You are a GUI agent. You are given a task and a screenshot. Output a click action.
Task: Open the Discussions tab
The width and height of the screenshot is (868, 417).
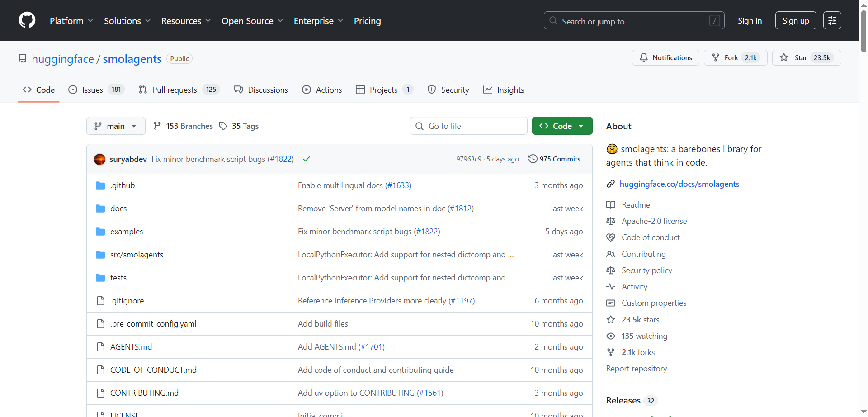tap(261, 90)
